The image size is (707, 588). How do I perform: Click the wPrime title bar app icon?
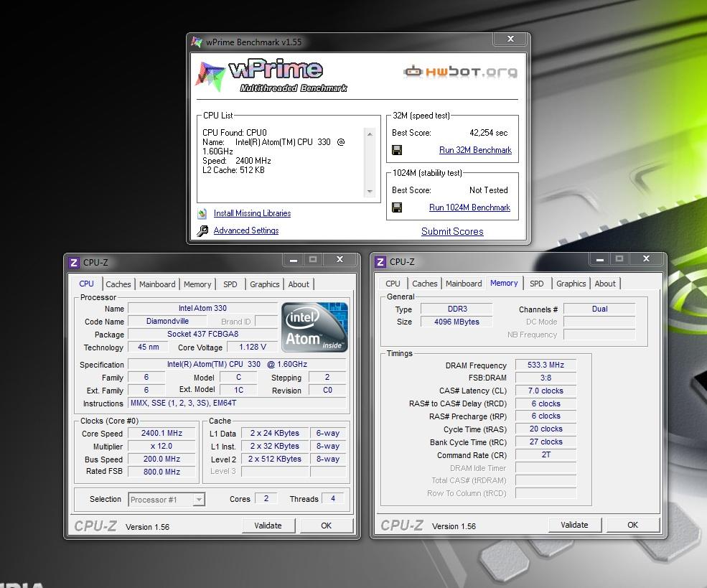point(197,42)
